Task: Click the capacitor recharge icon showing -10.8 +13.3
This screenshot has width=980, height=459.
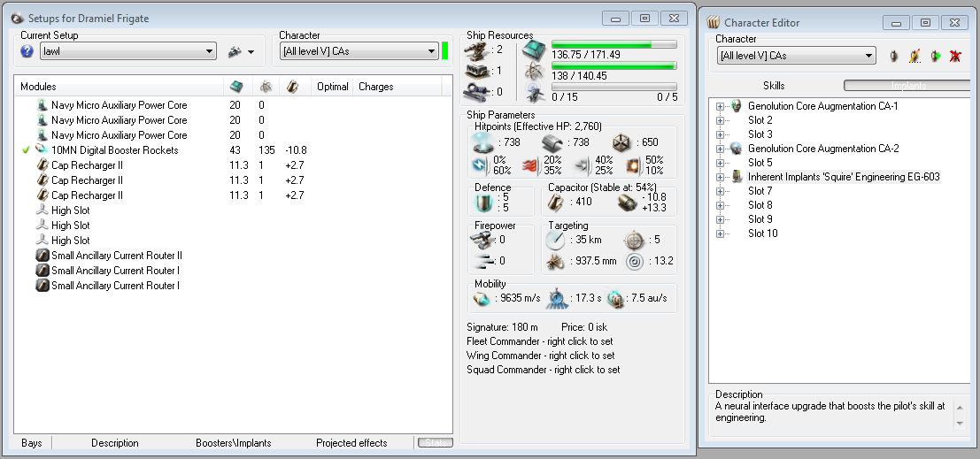Action: click(x=627, y=202)
